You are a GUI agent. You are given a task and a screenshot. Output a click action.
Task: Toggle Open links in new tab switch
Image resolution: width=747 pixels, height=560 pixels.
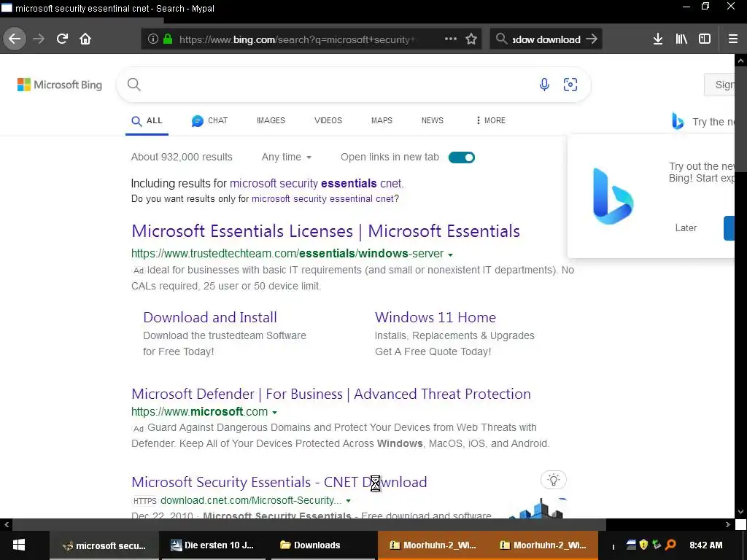tap(462, 157)
